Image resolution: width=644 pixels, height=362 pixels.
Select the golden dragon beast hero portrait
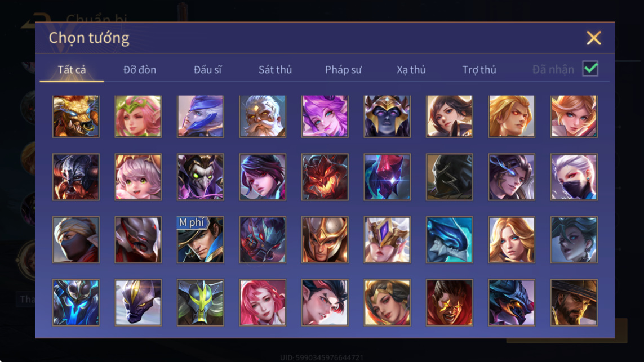[76, 116]
